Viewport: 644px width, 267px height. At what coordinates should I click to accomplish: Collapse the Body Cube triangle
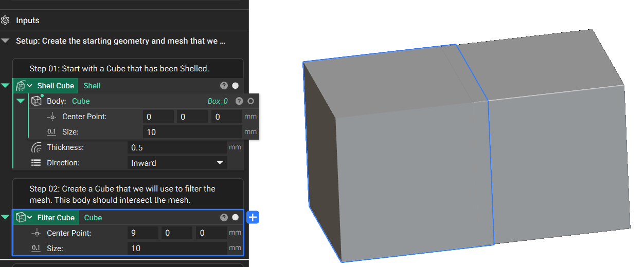point(21,101)
